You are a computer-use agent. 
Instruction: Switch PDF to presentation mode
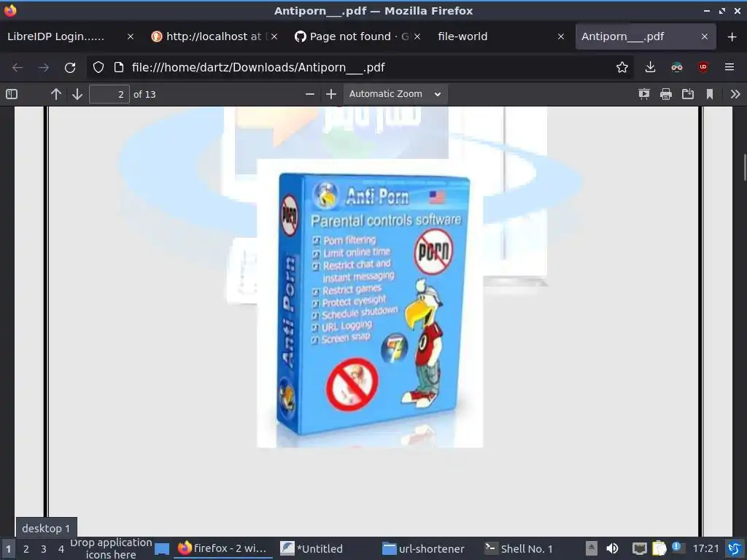tap(643, 94)
